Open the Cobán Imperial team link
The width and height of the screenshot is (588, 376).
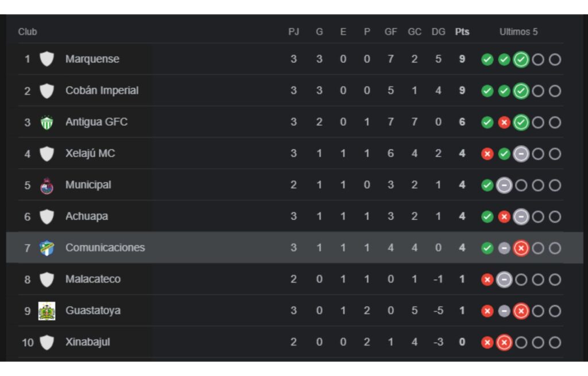[x=102, y=91]
